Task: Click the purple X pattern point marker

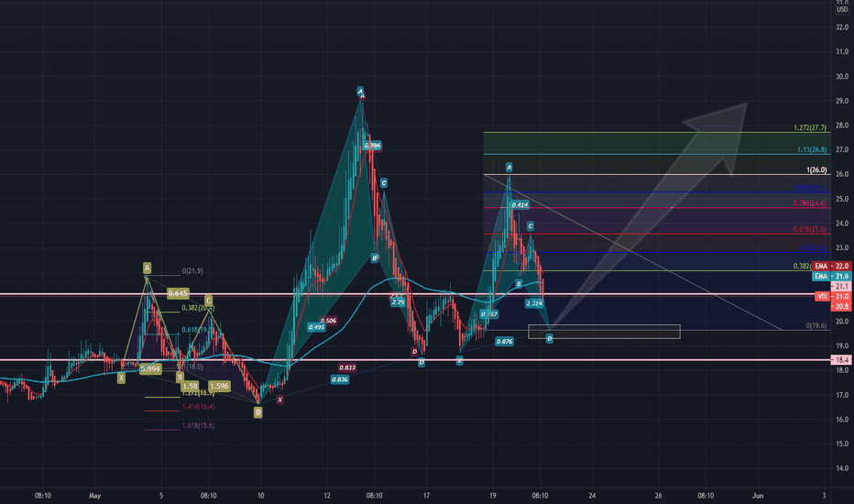Action: pos(280,400)
